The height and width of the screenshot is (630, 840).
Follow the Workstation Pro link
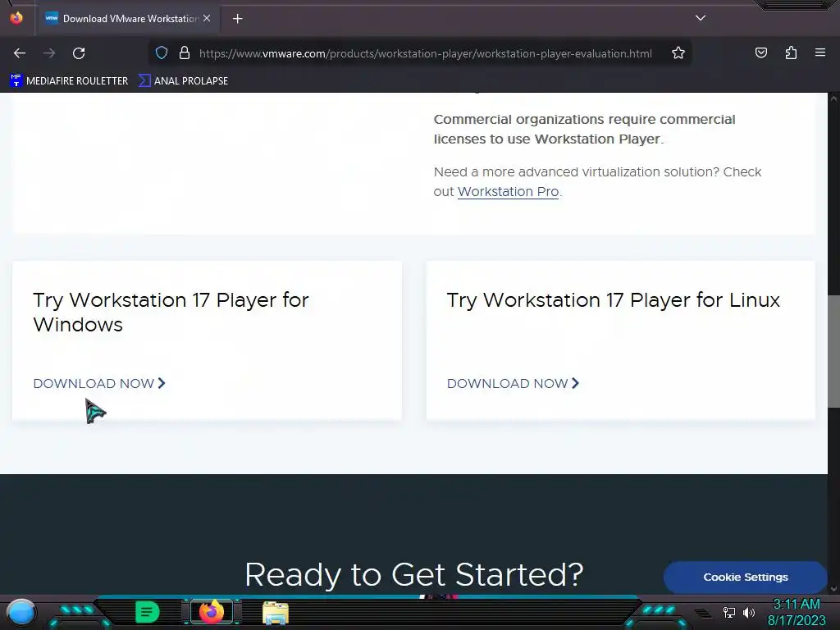(508, 192)
